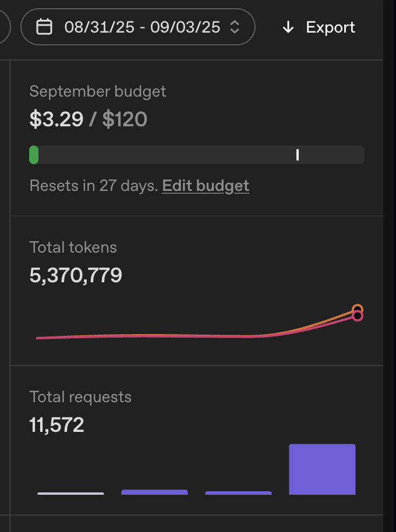The height and width of the screenshot is (532, 396).
Task: Click the second purple requests bar
Action: tap(154, 492)
